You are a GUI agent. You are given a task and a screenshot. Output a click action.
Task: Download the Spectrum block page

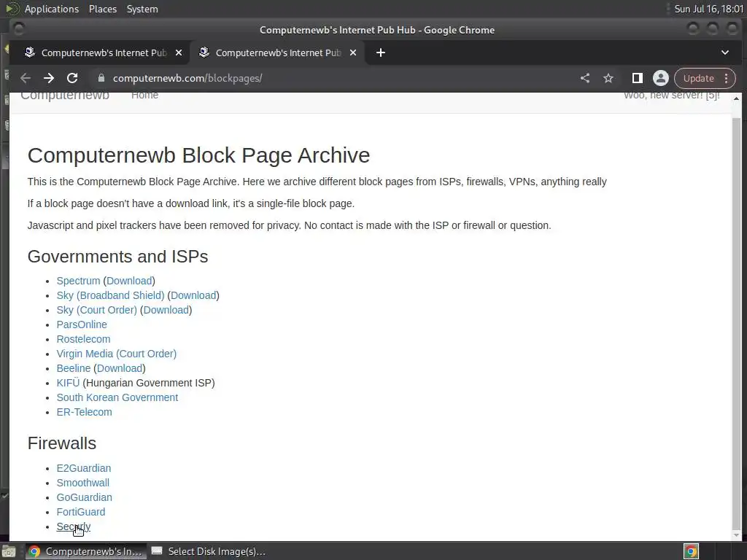click(129, 281)
